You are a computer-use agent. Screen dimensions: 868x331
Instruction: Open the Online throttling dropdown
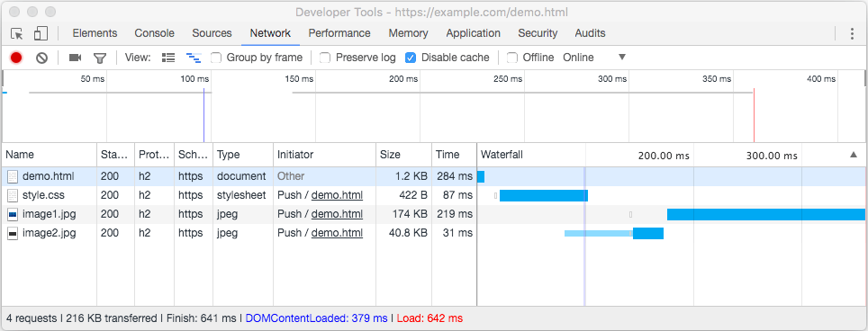(x=594, y=58)
